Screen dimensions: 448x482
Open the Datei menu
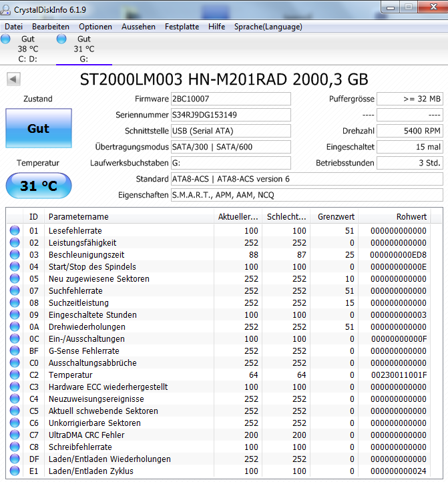coord(14,27)
